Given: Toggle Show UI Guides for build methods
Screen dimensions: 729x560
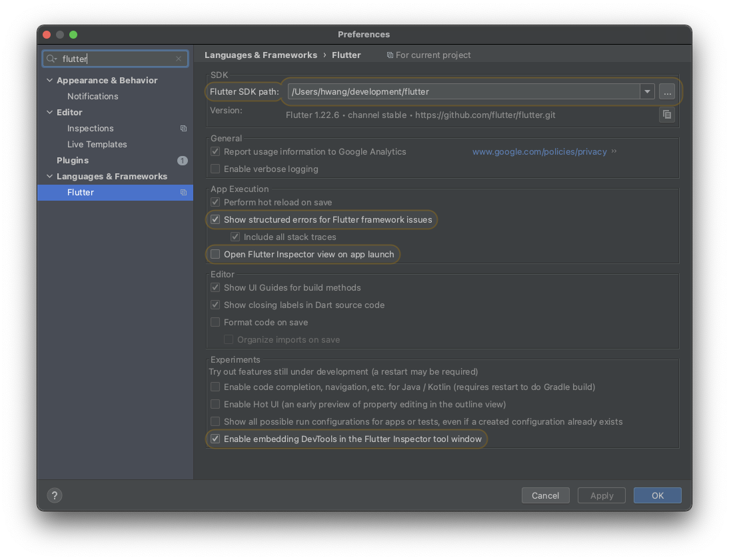Looking at the screenshot, I should click(x=215, y=287).
